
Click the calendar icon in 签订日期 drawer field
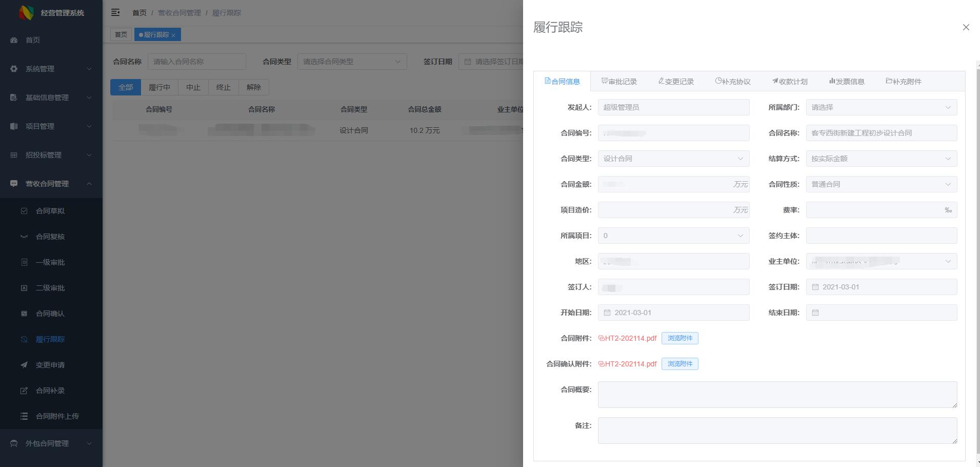(815, 287)
